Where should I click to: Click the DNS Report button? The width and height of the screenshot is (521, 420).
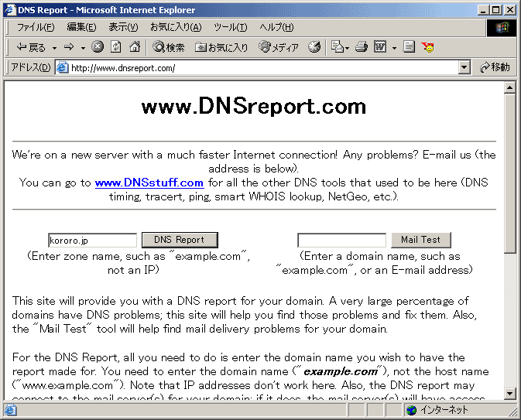tap(180, 240)
